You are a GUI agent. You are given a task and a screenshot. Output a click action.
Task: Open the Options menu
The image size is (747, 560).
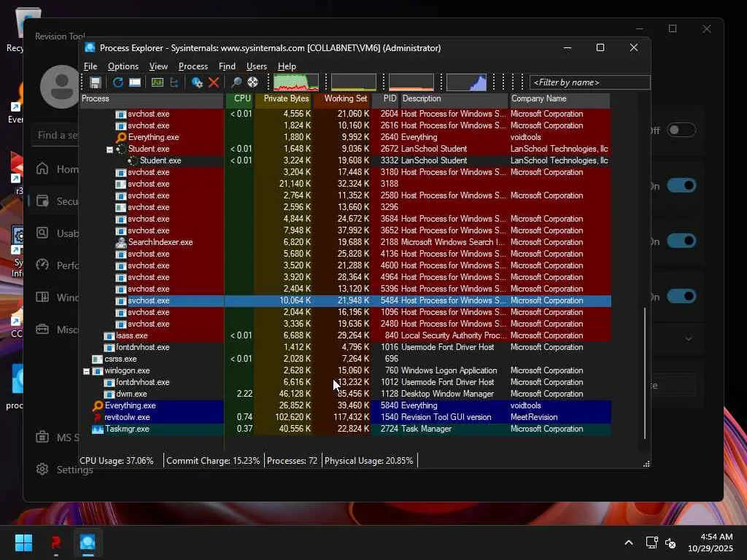(123, 66)
